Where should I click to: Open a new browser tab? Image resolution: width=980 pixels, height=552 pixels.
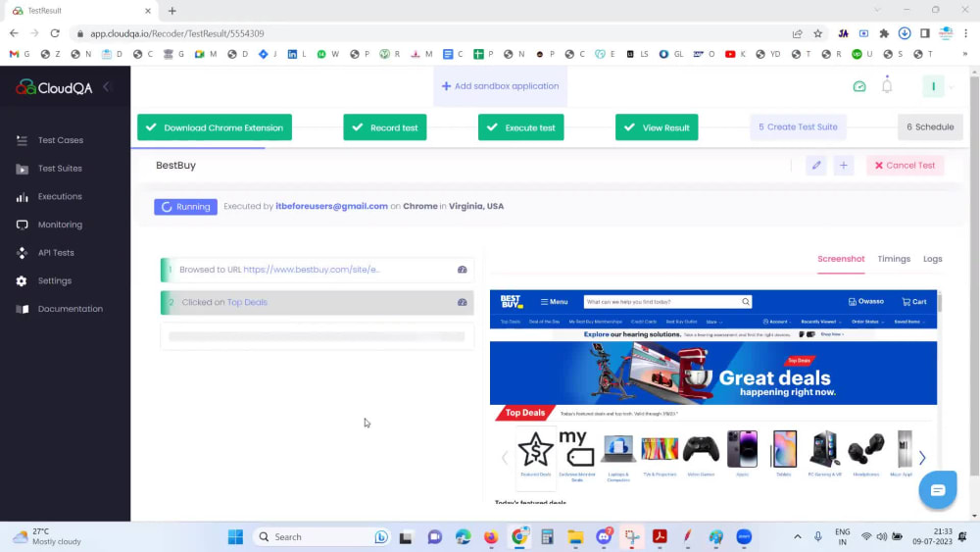pos(171,11)
